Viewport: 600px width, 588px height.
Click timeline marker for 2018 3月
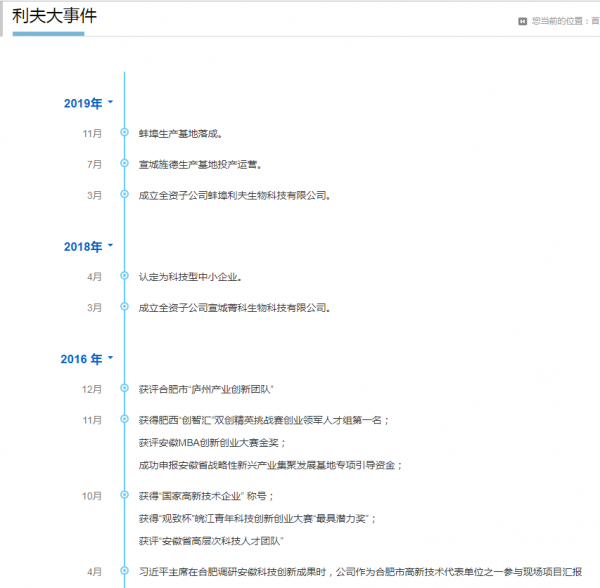(x=124, y=306)
